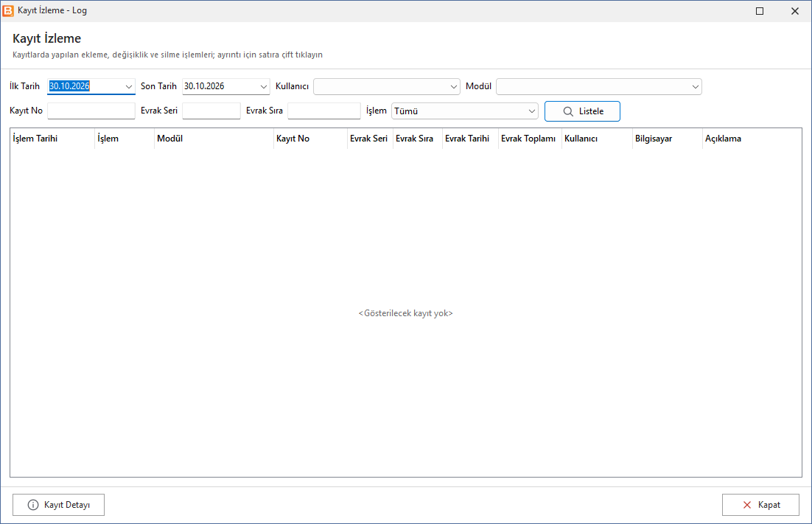Click the orange app logo in title bar
Screen dimensions: 812x524
(8, 10)
